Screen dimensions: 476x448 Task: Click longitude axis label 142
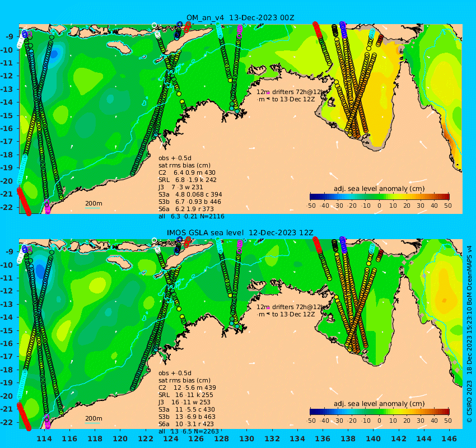point(399,438)
